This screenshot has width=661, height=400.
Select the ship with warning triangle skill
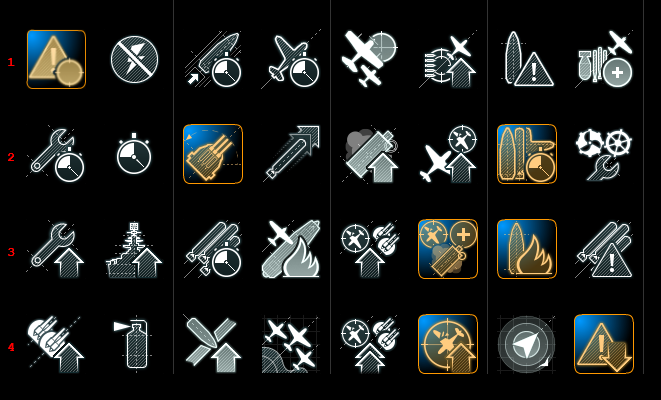[x=527, y=59]
